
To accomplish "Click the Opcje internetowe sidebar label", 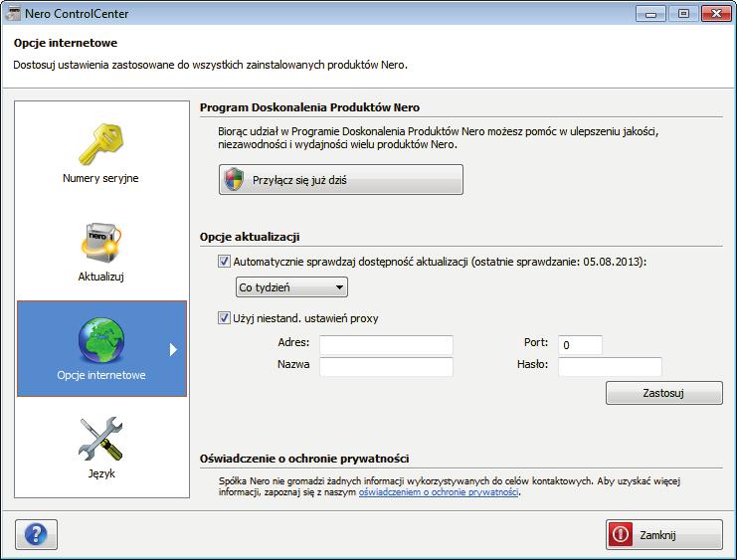I will (101, 375).
